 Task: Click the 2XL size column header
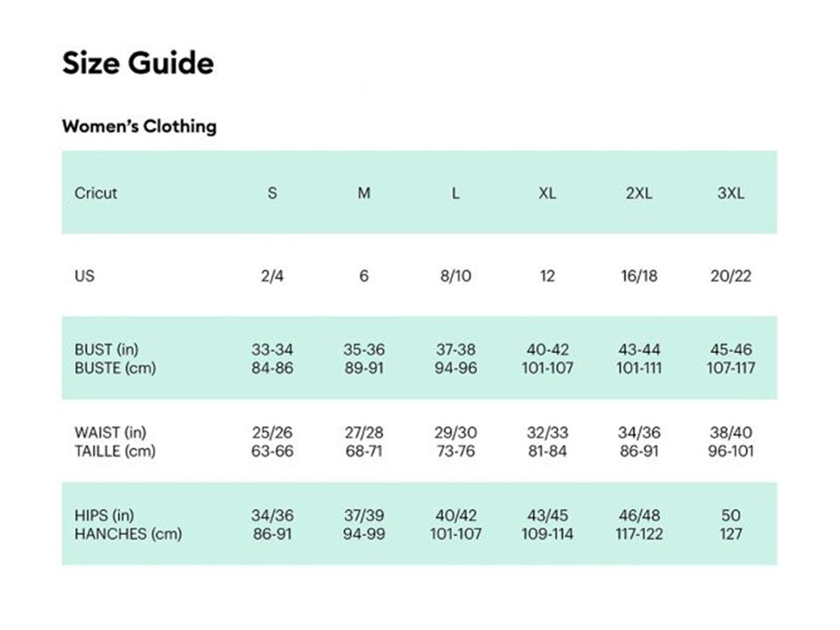coord(639,193)
